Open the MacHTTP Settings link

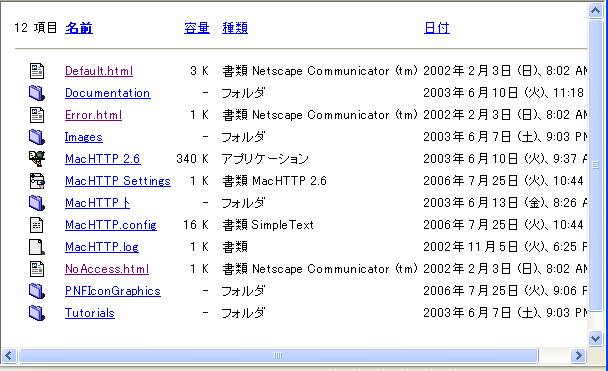click(117, 181)
